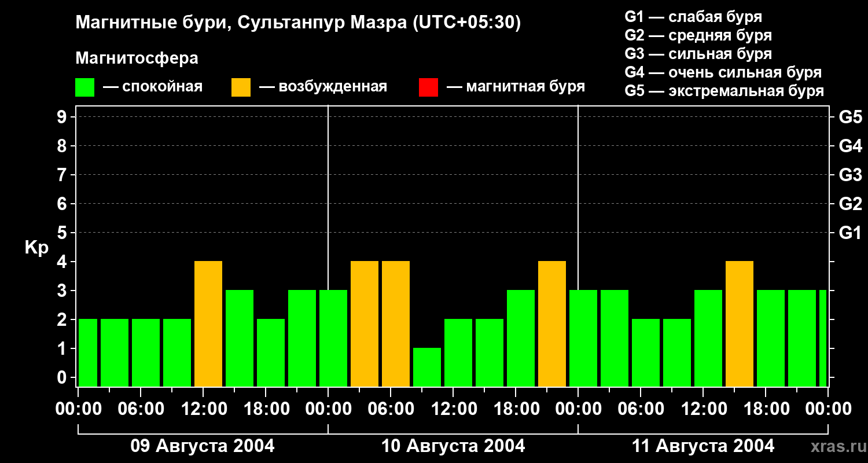The width and height of the screenshot is (868, 463).
Task: Click the '12:00' time label under 09 August
Action: pos(204,409)
